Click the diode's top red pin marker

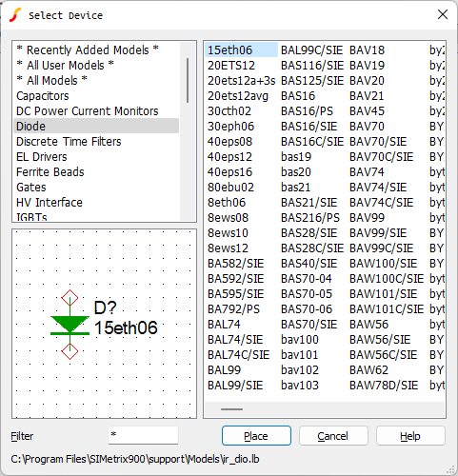70,298
